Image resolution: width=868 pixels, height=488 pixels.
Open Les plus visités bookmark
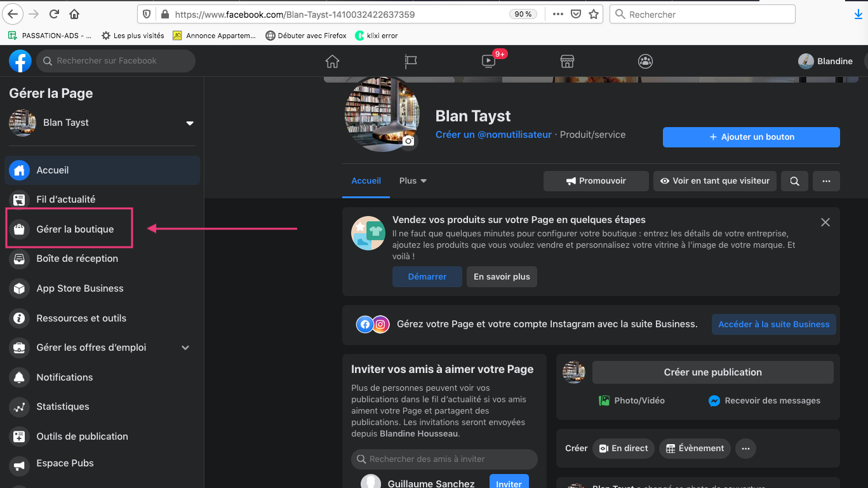(x=133, y=36)
